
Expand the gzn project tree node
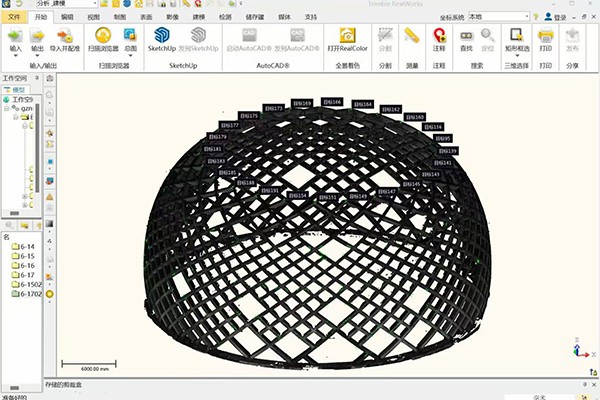click(x=7, y=109)
